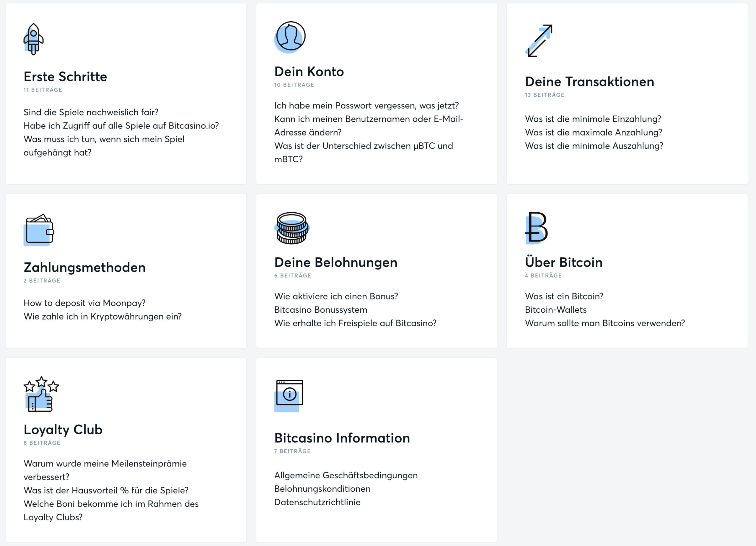The width and height of the screenshot is (756, 546).
Task: Open 'Was ist die minimale Einzahlung?' article
Action: pyautogui.click(x=593, y=119)
